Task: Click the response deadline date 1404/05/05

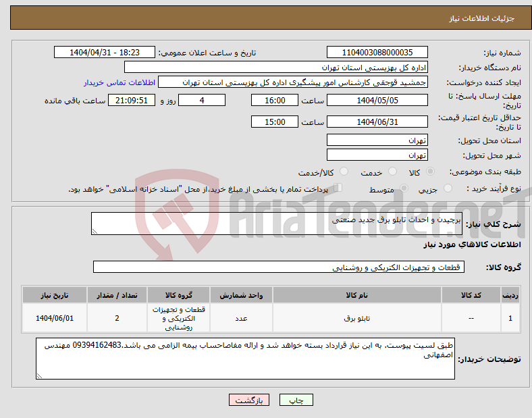Action: 377,100
